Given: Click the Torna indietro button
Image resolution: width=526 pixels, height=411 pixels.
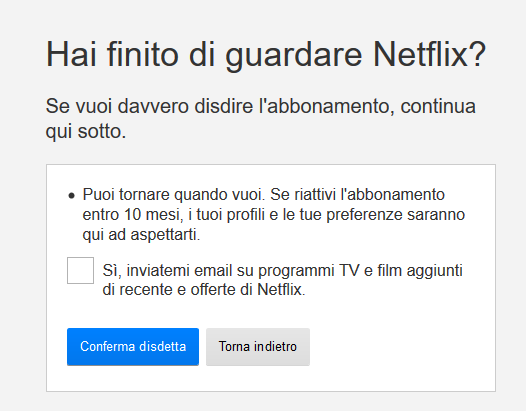Looking at the screenshot, I should click(258, 347).
